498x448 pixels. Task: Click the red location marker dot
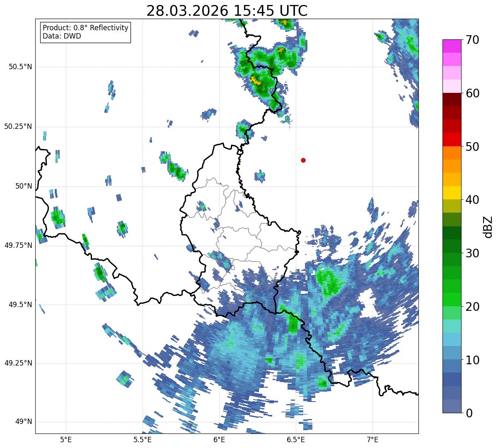tap(303, 160)
